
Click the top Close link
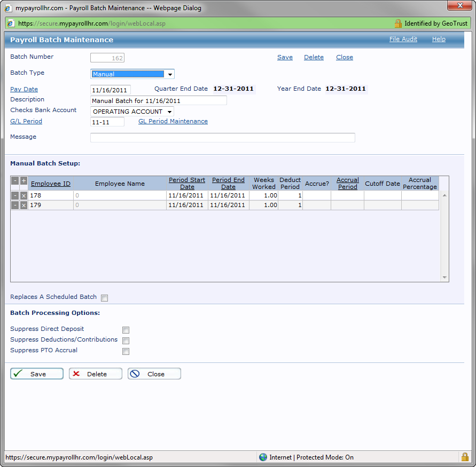344,57
